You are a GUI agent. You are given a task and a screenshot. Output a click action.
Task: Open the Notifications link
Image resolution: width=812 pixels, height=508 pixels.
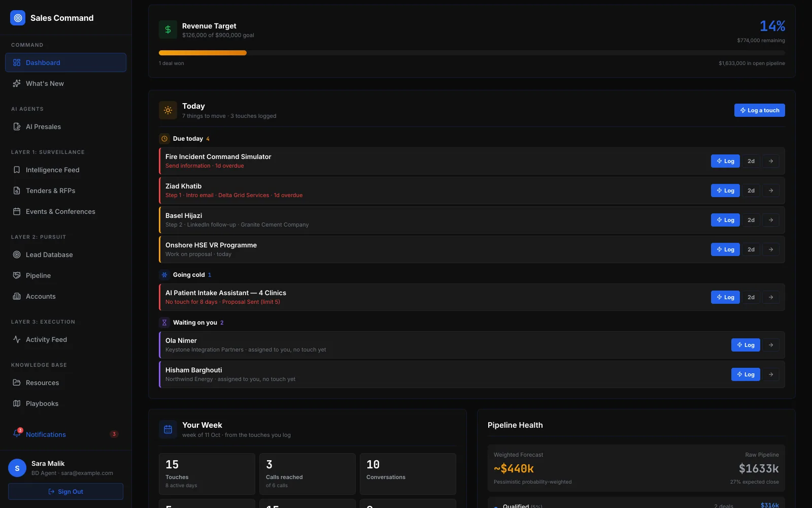point(65,434)
